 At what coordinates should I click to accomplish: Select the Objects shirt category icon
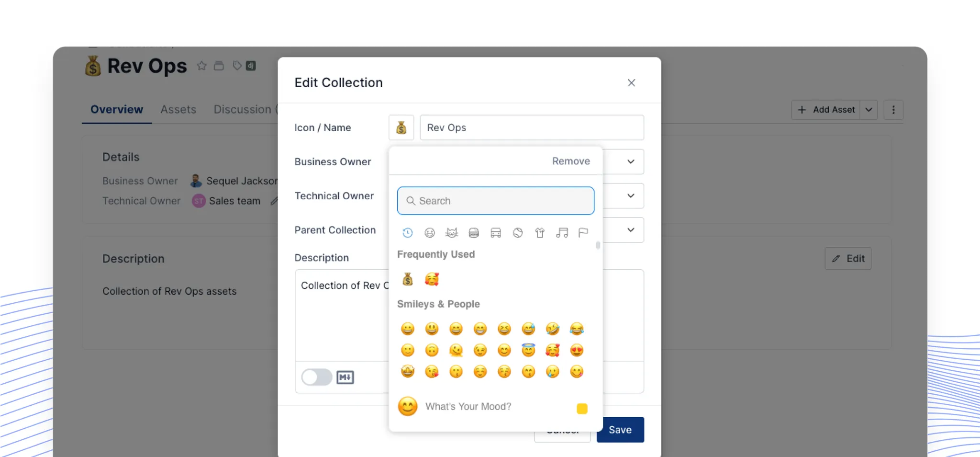pos(540,233)
